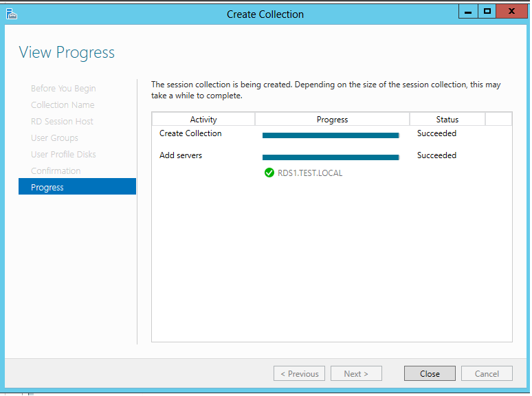Click the Next > button

(x=356, y=373)
